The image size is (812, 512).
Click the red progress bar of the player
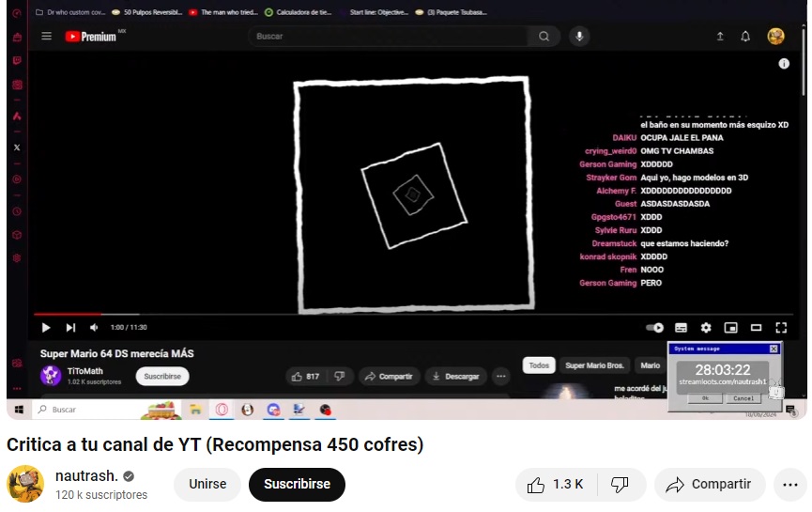click(x=68, y=314)
